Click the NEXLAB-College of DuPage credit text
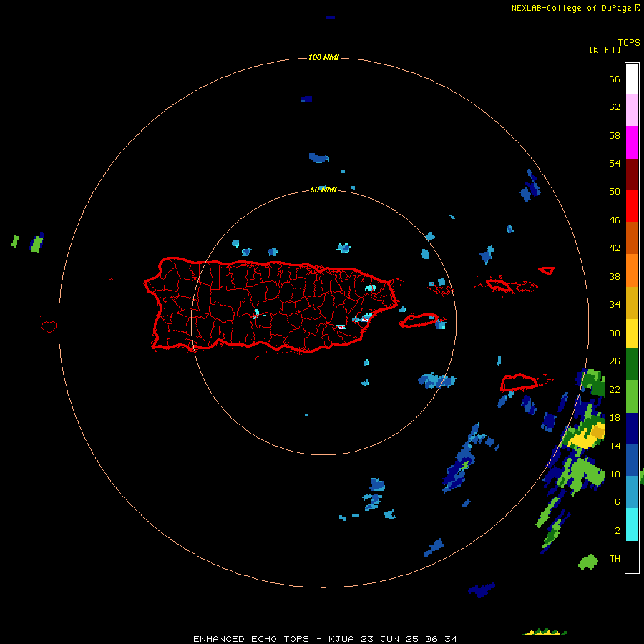 (575, 8)
